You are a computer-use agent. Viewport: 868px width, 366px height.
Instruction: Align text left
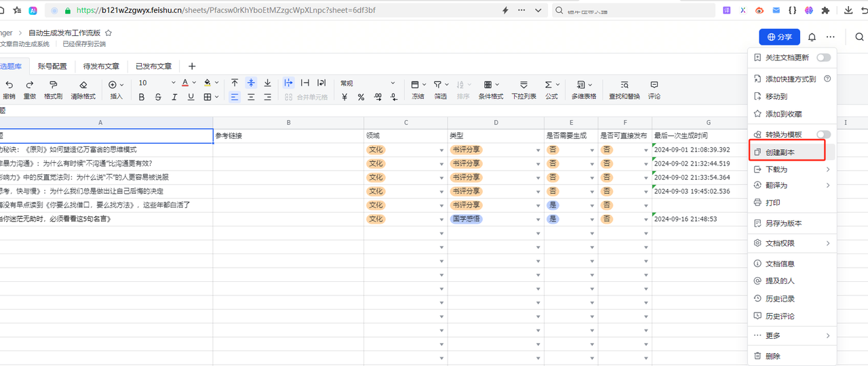235,97
